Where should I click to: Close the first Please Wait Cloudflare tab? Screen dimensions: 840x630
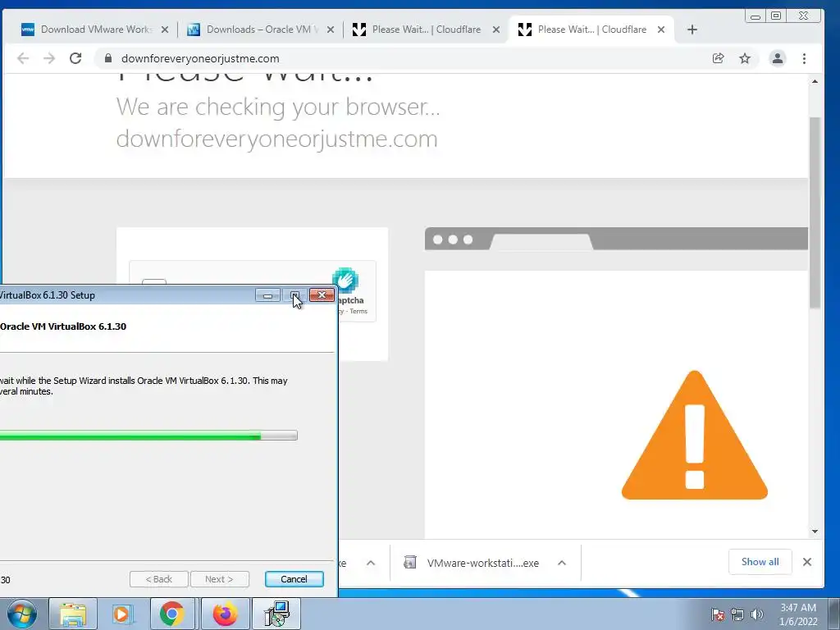tap(496, 30)
